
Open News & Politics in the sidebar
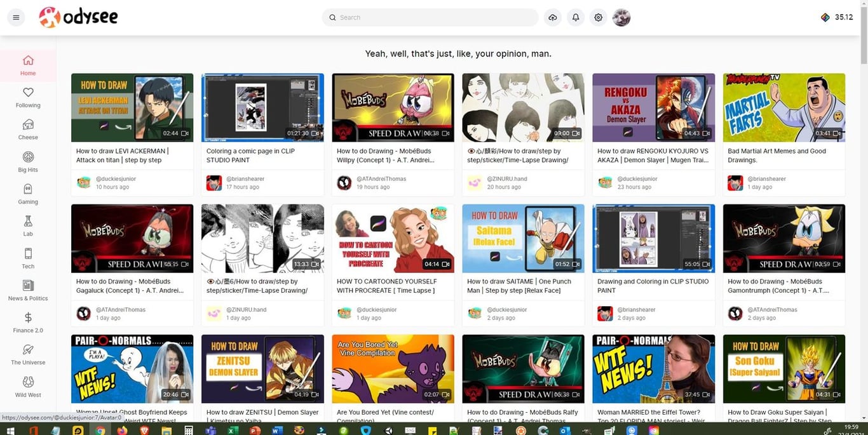[28, 291]
